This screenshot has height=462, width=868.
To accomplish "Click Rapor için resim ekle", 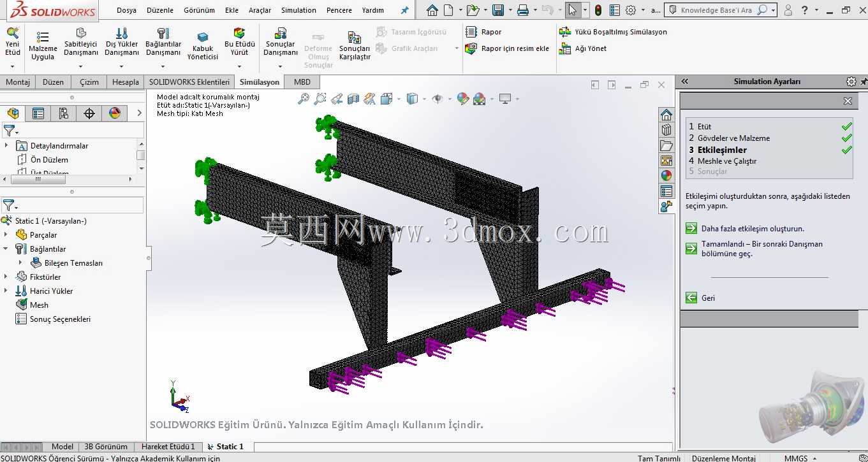I will (507, 48).
